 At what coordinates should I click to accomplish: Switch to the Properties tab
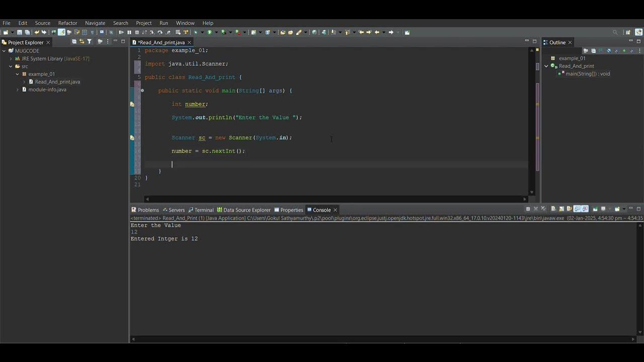tap(289, 210)
